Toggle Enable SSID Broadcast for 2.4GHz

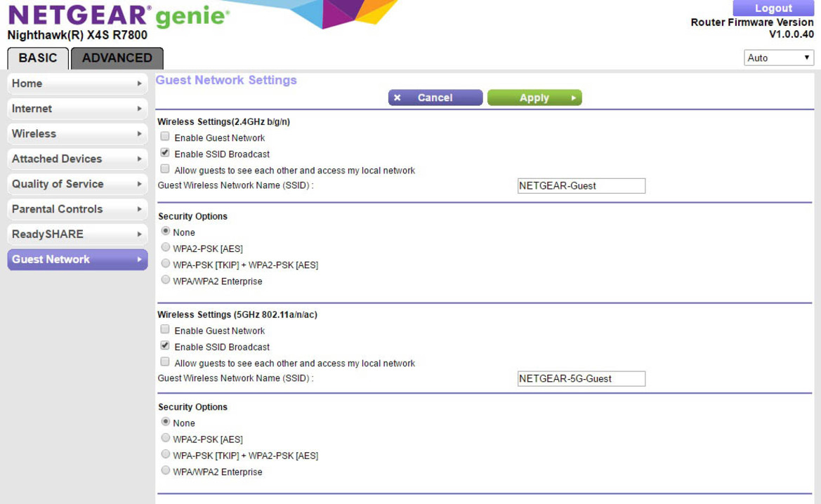[x=165, y=153]
